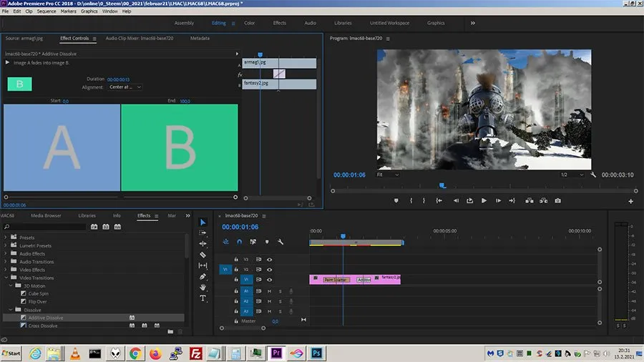The width and height of the screenshot is (644, 362).
Task: Select the Hand tool
Action: coord(203,287)
